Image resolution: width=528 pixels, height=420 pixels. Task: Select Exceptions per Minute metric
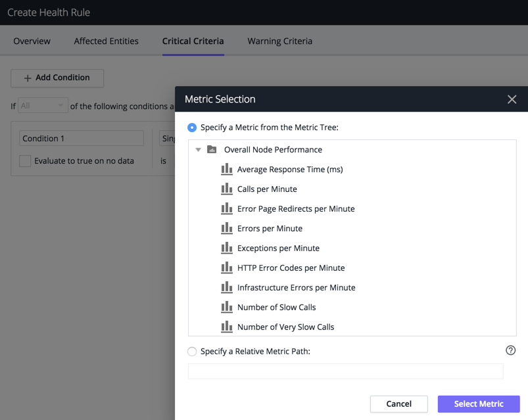pyautogui.click(x=278, y=248)
